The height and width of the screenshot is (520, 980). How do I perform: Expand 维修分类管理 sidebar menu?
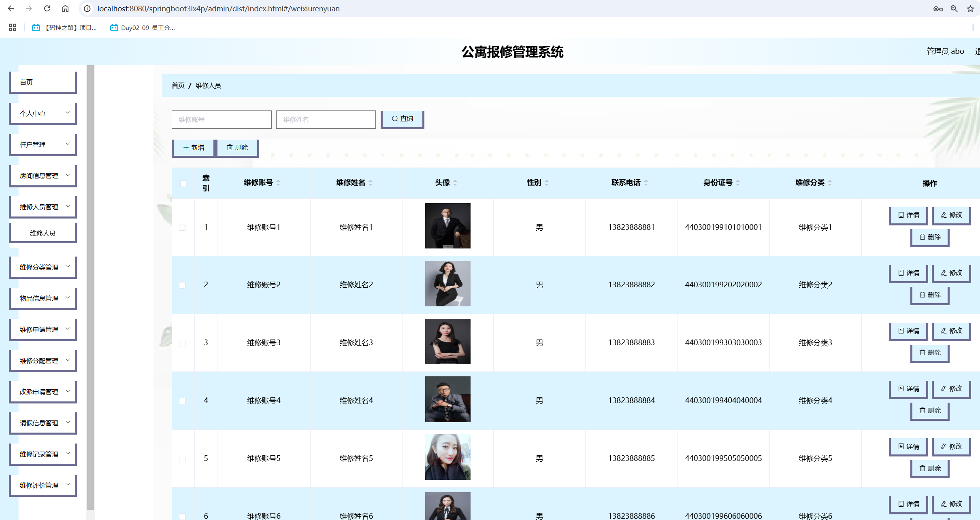43,267
